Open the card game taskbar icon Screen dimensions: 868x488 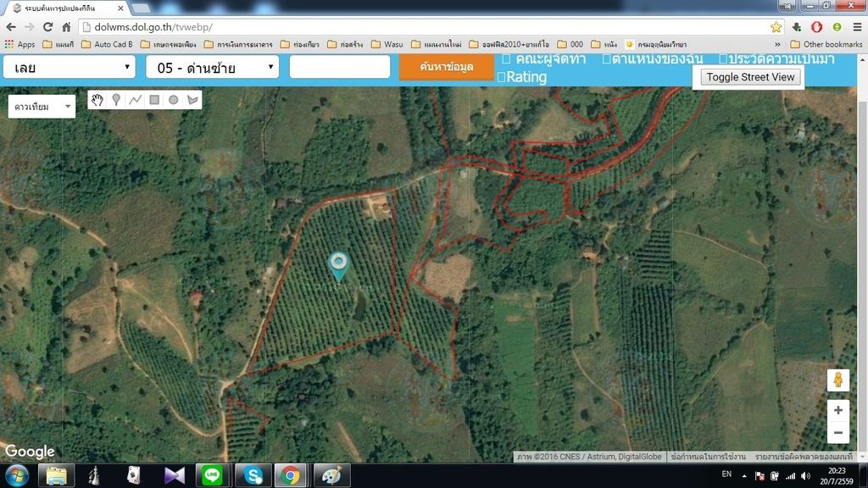pos(133,475)
